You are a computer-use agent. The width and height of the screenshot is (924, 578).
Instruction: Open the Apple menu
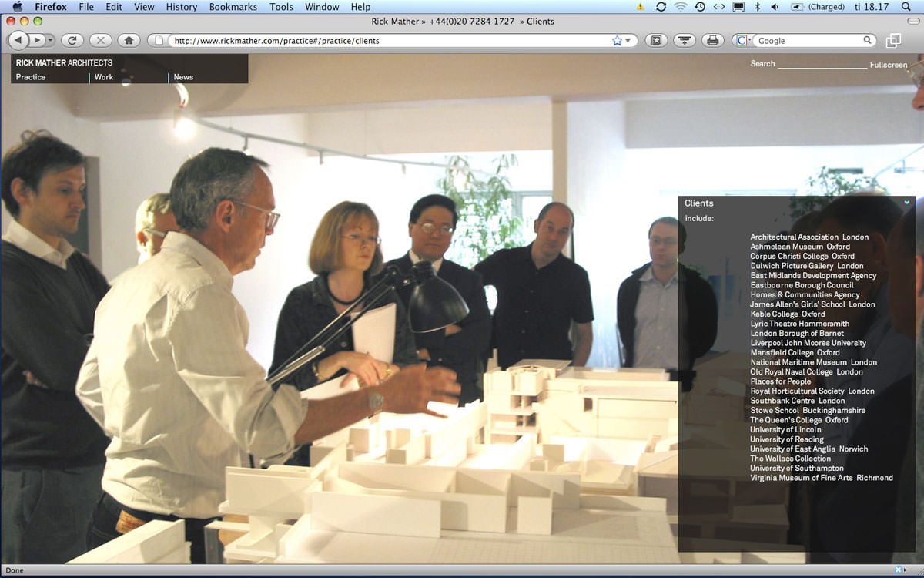tap(17, 7)
